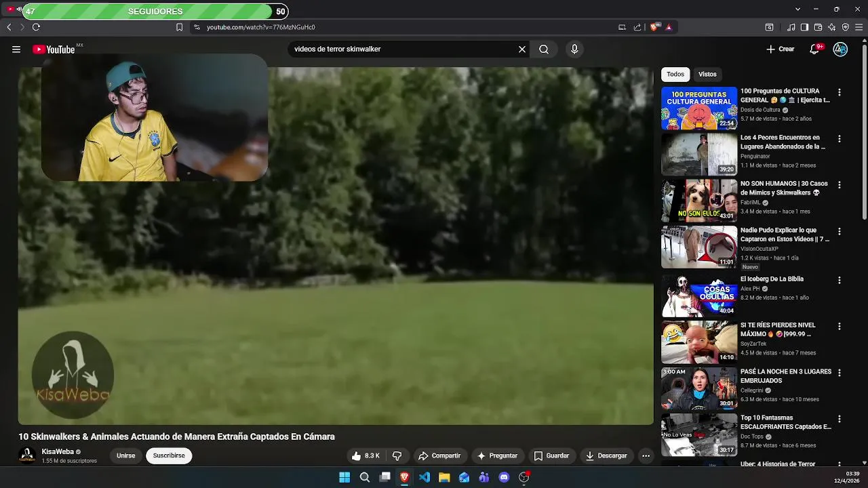Select the Vistos filter chip

pos(707,74)
